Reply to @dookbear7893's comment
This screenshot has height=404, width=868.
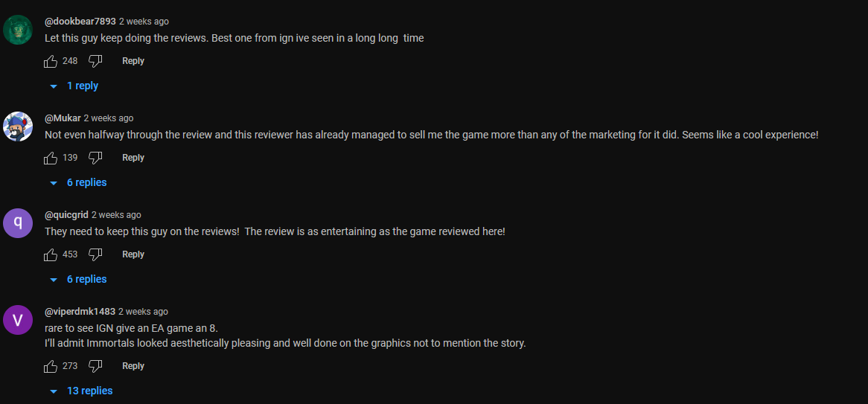[x=133, y=61]
